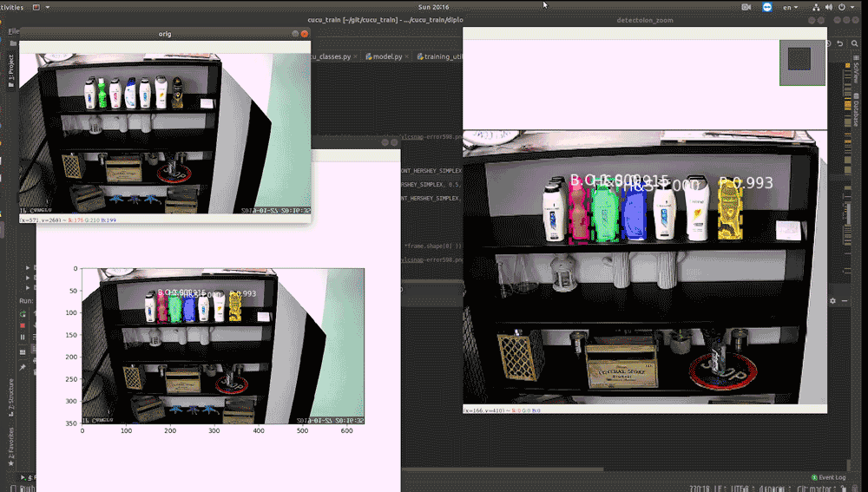Open the Activities overview
868x492 pixels.
pyautogui.click(x=10, y=6)
